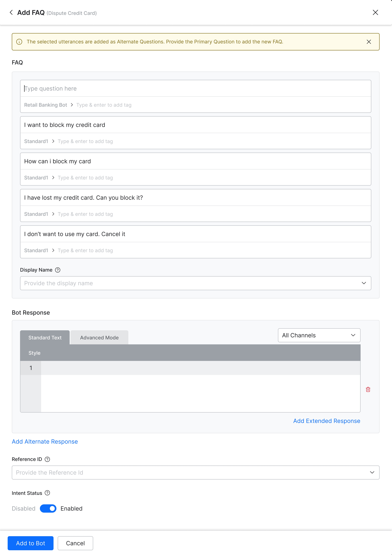Open the All Channels dropdown
Viewport: 392px width, 555px height.
pos(319,335)
